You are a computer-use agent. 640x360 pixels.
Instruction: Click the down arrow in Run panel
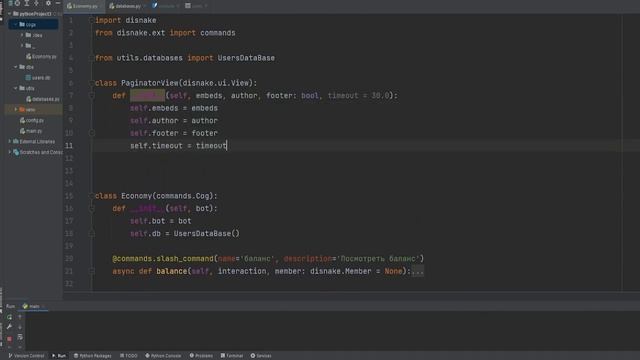point(20,327)
